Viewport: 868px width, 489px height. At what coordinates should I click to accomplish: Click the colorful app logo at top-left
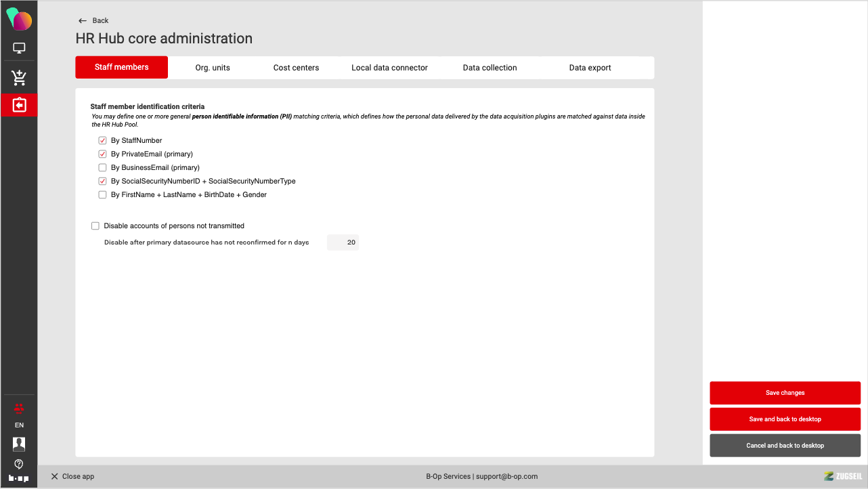coord(19,19)
